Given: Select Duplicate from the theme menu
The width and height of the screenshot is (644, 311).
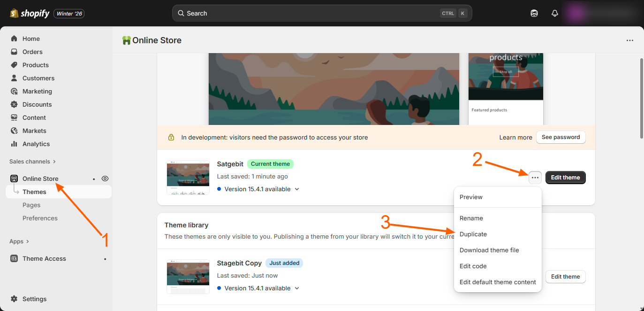Looking at the screenshot, I should tap(498, 234).
